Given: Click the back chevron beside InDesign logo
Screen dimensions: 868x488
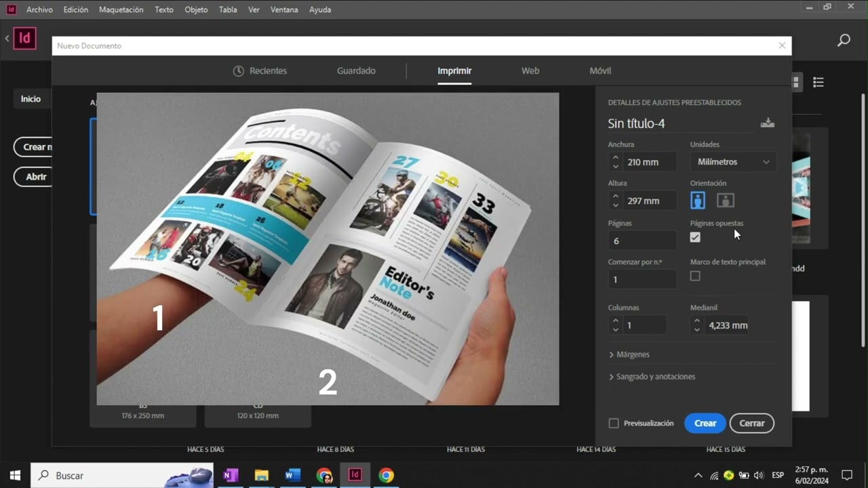Looking at the screenshot, I should (x=7, y=38).
